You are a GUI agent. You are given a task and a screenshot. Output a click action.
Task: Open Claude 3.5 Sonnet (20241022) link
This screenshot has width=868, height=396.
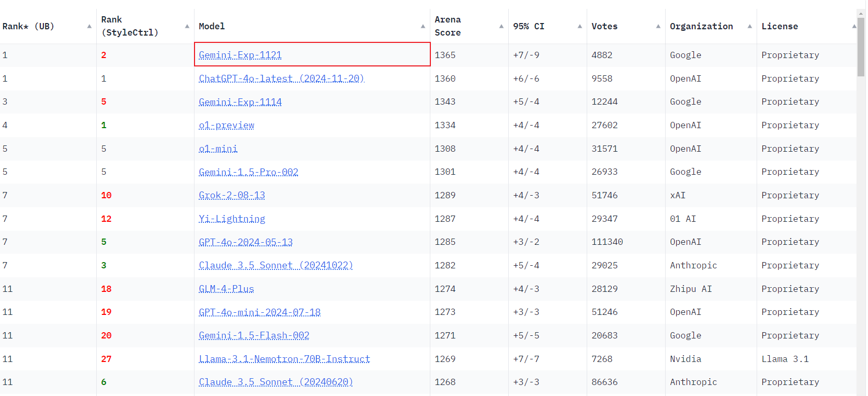[276, 265]
